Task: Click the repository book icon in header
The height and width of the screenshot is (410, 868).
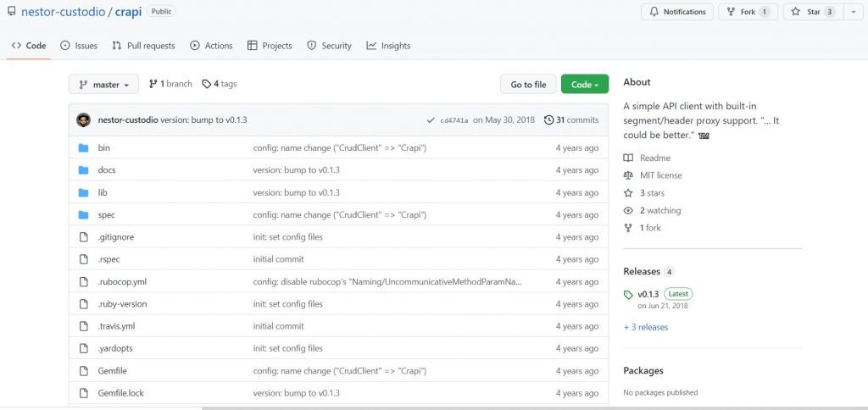Action: [x=12, y=11]
